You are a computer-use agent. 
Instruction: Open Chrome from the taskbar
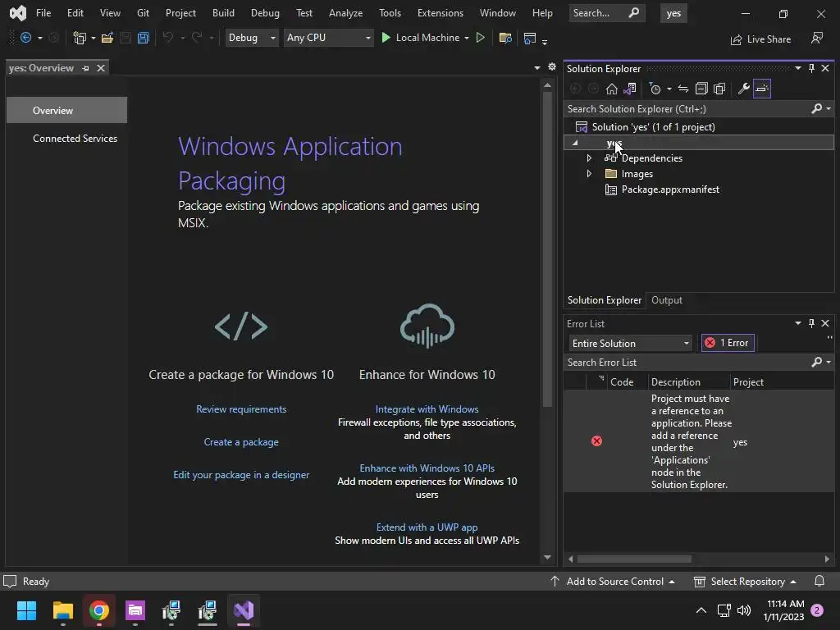coord(99,610)
